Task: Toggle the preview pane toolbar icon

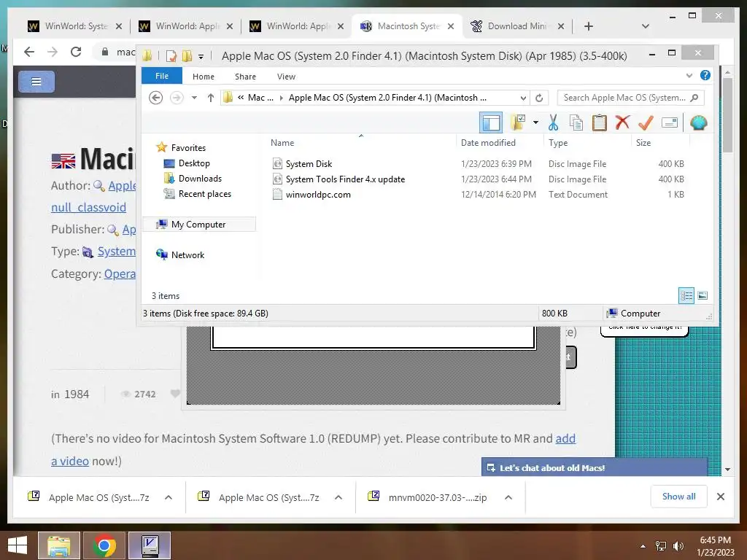Action: (491, 122)
